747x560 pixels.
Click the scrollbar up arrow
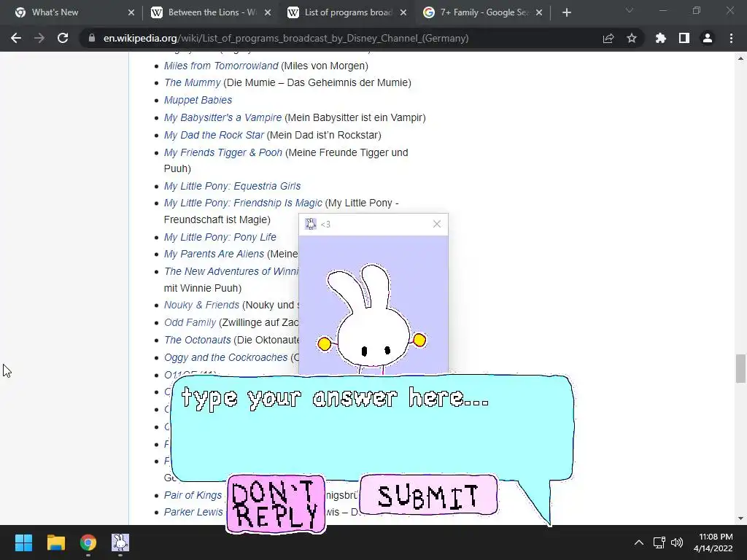click(x=740, y=58)
